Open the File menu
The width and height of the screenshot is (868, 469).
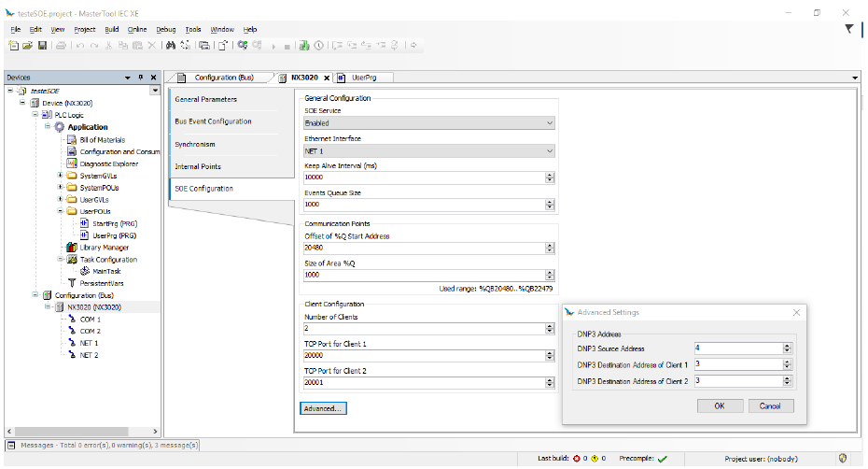(x=16, y=29)
